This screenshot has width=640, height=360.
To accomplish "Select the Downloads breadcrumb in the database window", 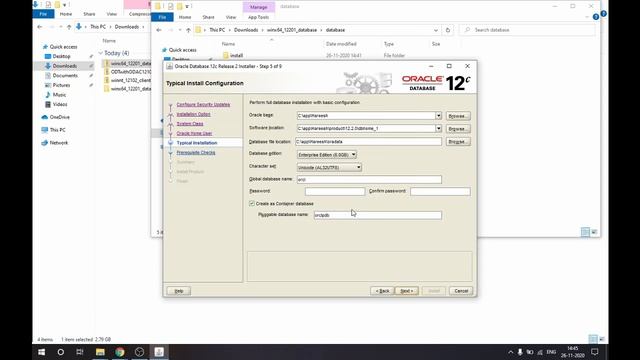I will [246, 30].
